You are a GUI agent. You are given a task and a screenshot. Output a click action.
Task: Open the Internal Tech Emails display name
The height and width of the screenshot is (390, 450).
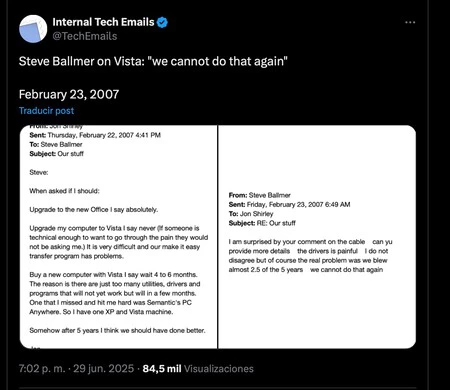pos(103,22)
